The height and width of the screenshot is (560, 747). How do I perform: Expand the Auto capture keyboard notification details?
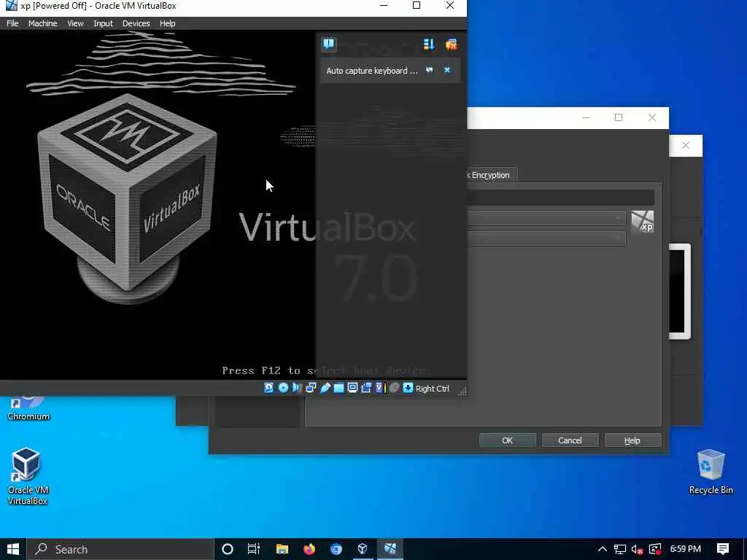point(430,71)
